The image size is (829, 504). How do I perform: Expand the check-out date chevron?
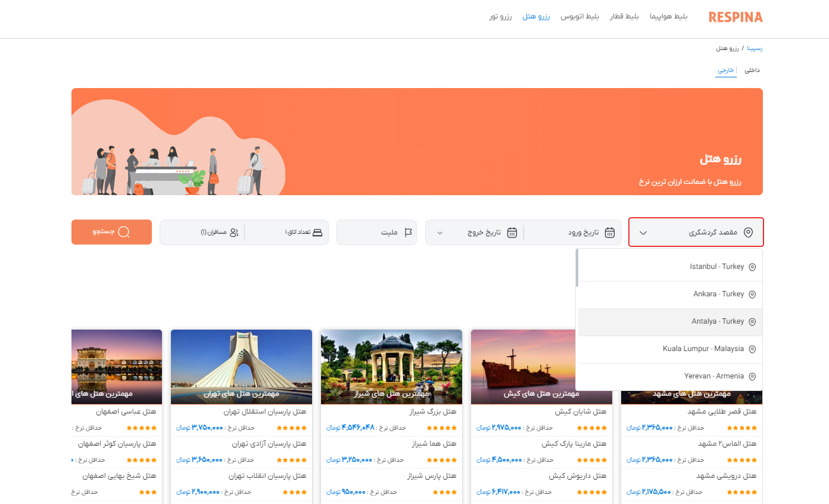tap(440, 233)
